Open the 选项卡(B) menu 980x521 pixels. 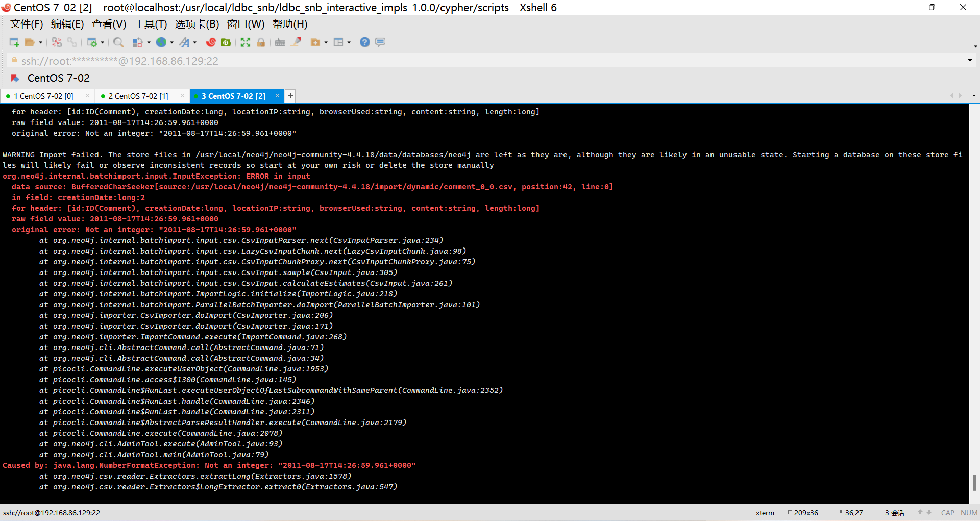click(197, 24)
